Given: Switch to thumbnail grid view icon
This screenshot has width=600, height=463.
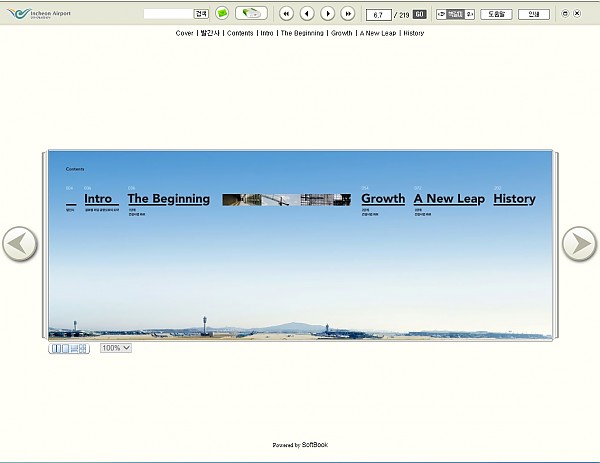Looking at the screenshot, I should pos(83,349).
